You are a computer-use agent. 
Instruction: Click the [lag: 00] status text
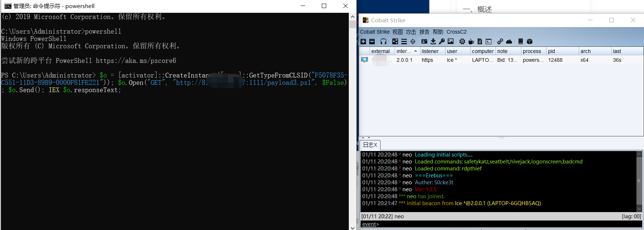click(631, 216)
